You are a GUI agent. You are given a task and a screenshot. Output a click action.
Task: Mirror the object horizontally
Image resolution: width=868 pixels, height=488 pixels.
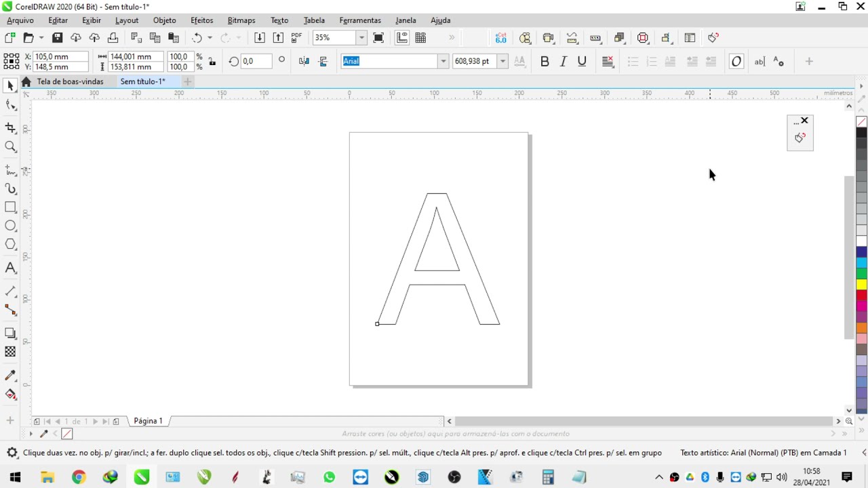click(304, 61)
